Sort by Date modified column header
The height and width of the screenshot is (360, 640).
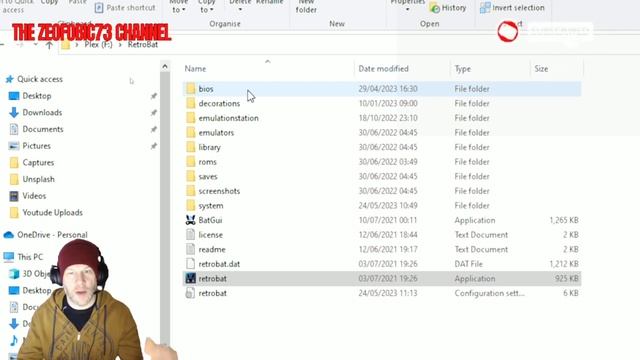(383, 69)
